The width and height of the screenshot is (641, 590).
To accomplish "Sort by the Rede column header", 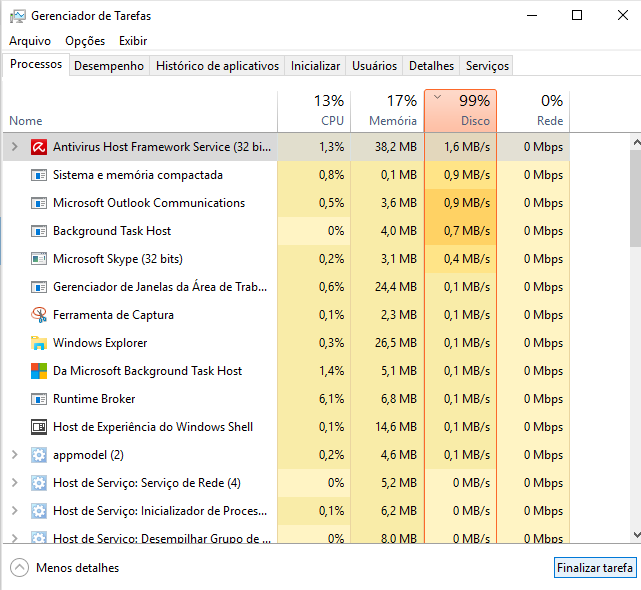I will pyautogui.click(x=533, y=111).
